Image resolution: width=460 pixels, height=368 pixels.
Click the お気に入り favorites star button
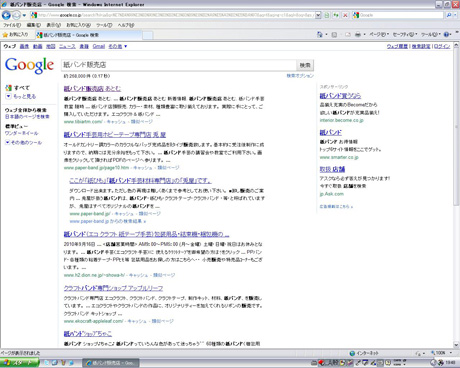click(x=16, y=35)
